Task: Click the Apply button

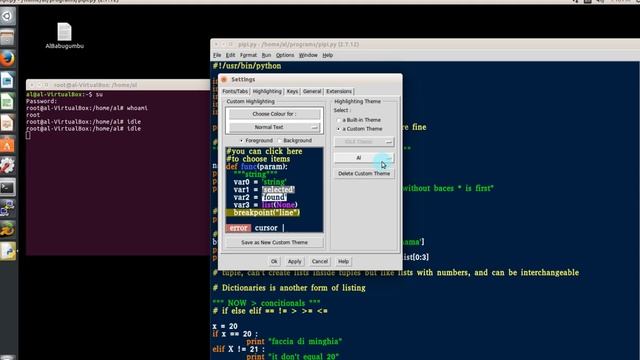Action: tap(294, 261)
